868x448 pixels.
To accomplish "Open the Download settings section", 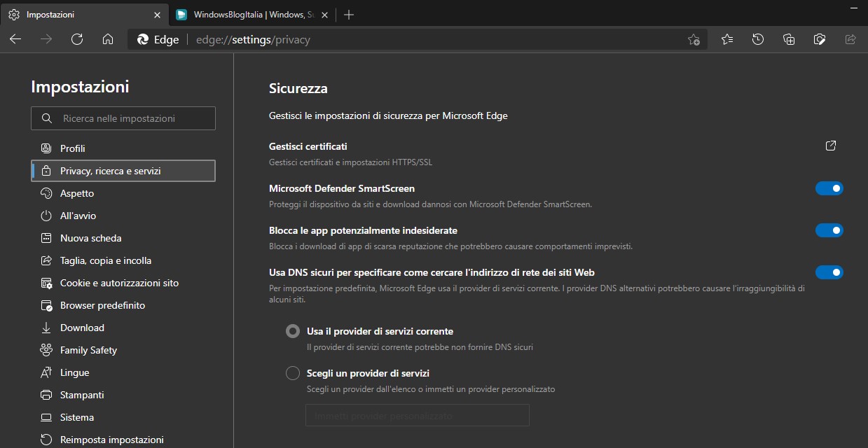I will pyautogui.click(x=123, y=328).
